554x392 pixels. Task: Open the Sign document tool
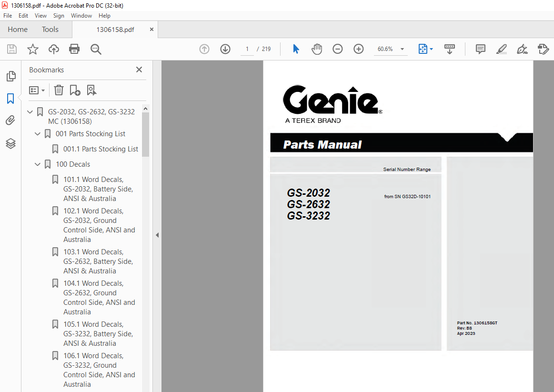click(522, 49)
